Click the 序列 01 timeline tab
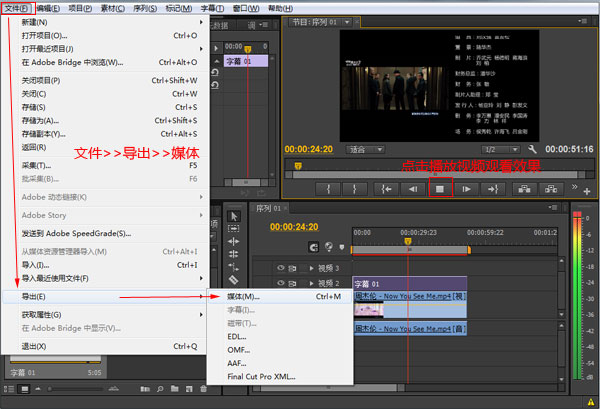The height and width of the screenshot is (409, 600). pyautogui.click(x=268, y=209)
